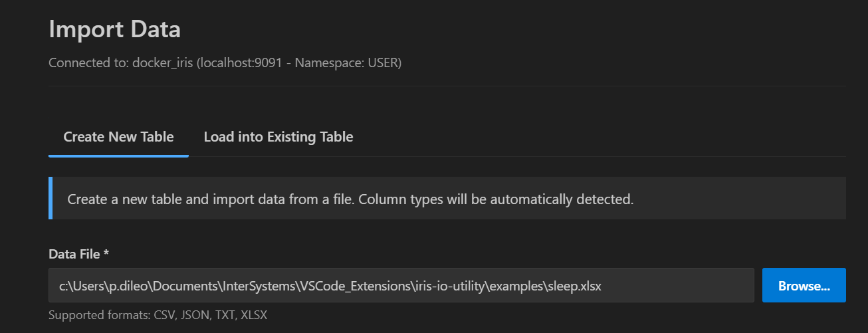Open the Load into Existing Table tab

tap(278, 137)
